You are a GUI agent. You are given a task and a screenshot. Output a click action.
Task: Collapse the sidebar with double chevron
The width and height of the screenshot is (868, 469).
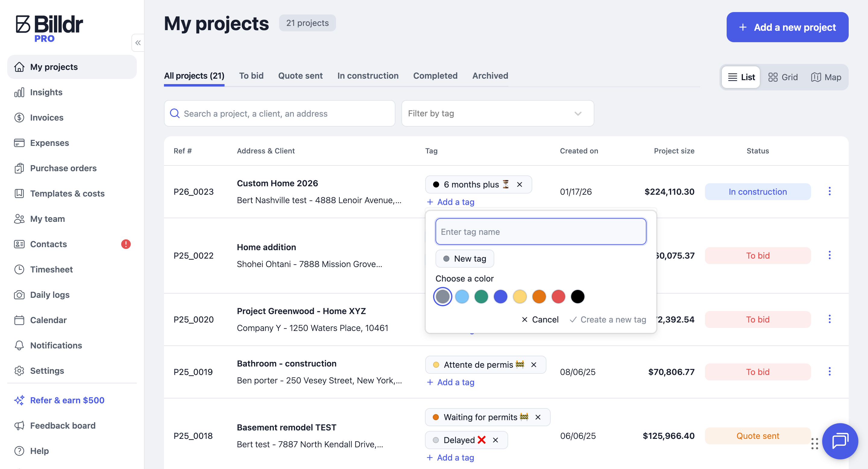pyautogui.click(x=138, y=43)
